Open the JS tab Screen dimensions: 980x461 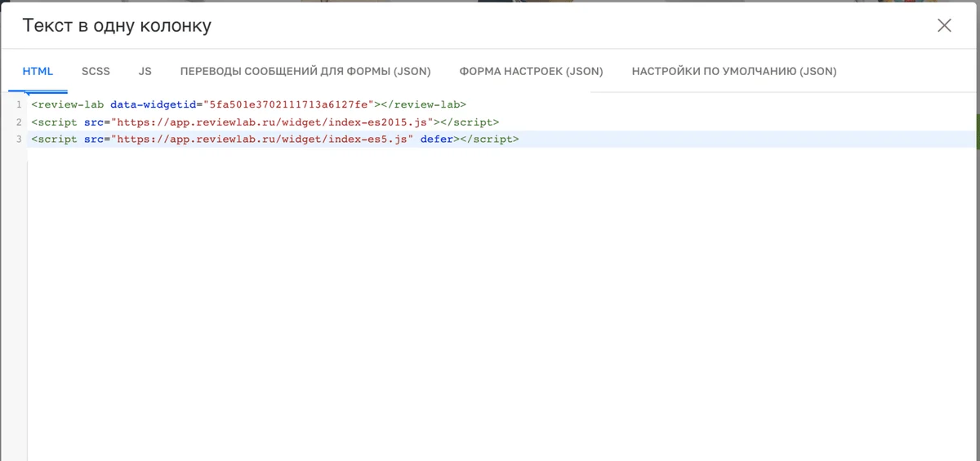145,71
